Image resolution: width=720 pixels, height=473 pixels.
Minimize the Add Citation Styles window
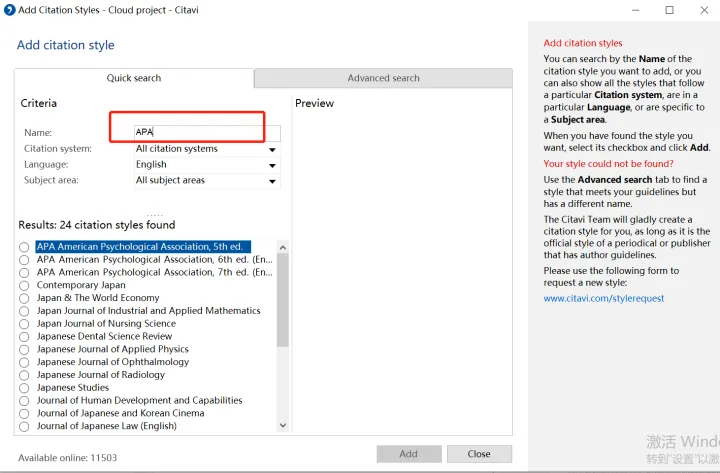(636, 10)
